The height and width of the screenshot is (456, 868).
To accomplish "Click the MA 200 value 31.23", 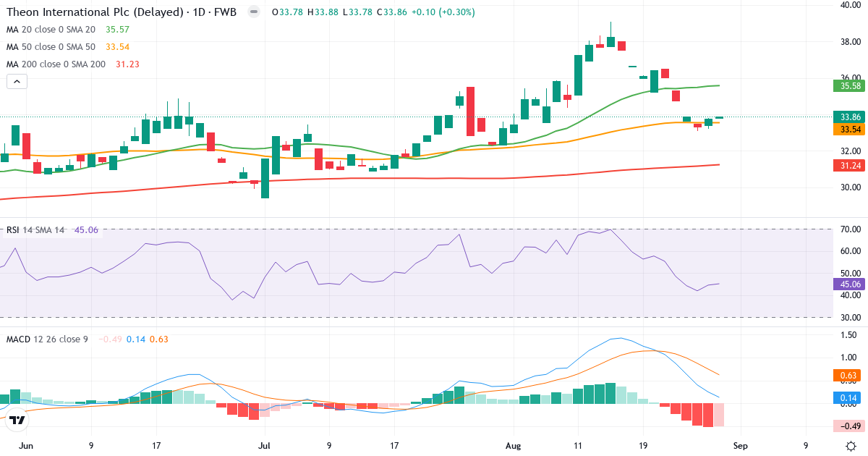I will click(127, 64).
